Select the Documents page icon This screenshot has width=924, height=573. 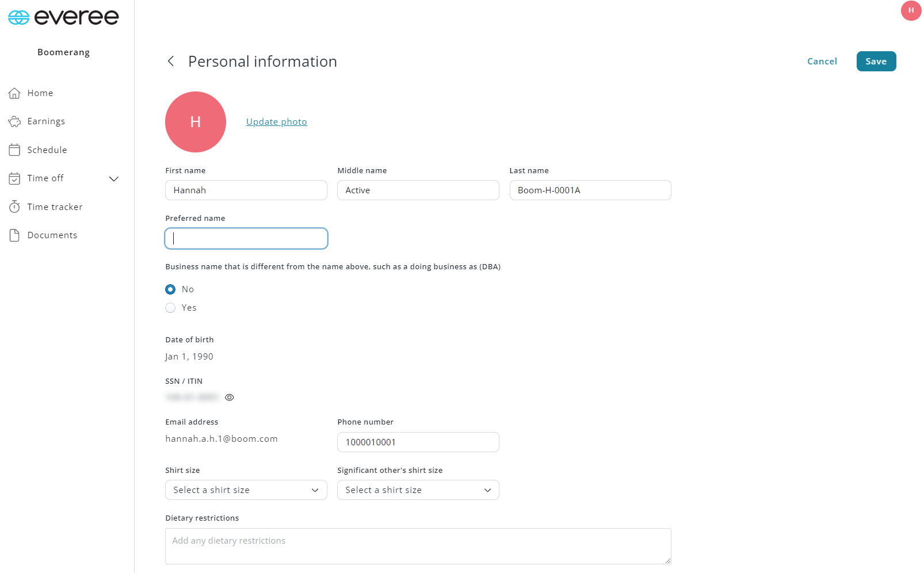pyautogui.click(x=15, y=235)
